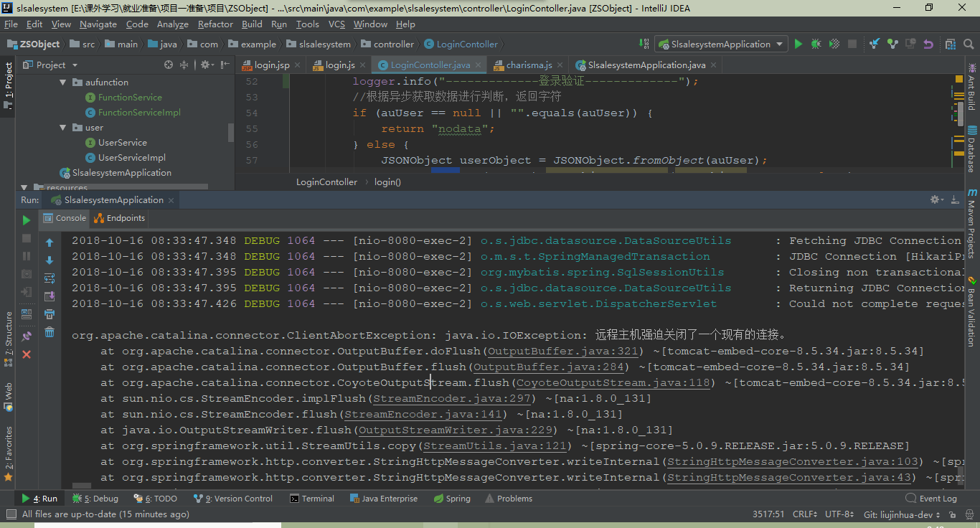Open Project view selector dropdown
This screenshot has height=528, width=980.
[x=51, y=65]
